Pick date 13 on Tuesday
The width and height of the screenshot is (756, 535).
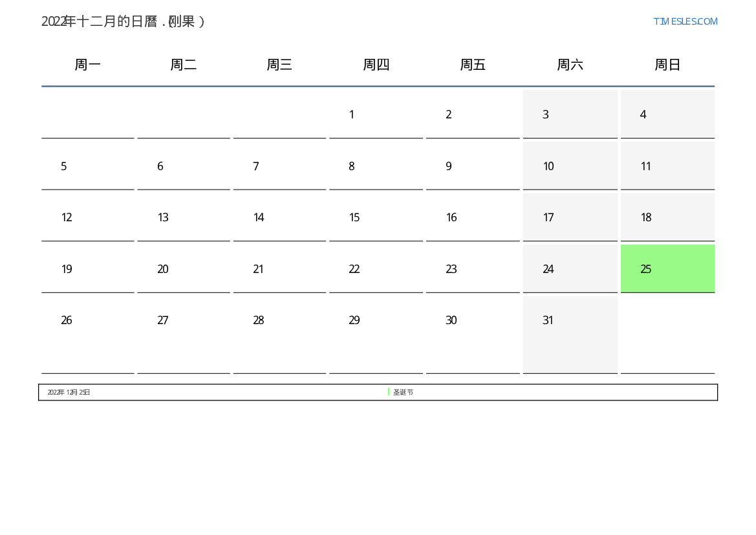(x=163, y=217)
